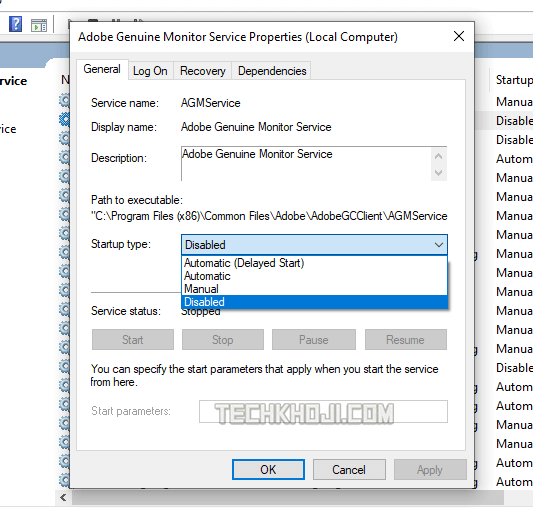Select the highlighted blue gear service icon in Services list

pos(64,119)
